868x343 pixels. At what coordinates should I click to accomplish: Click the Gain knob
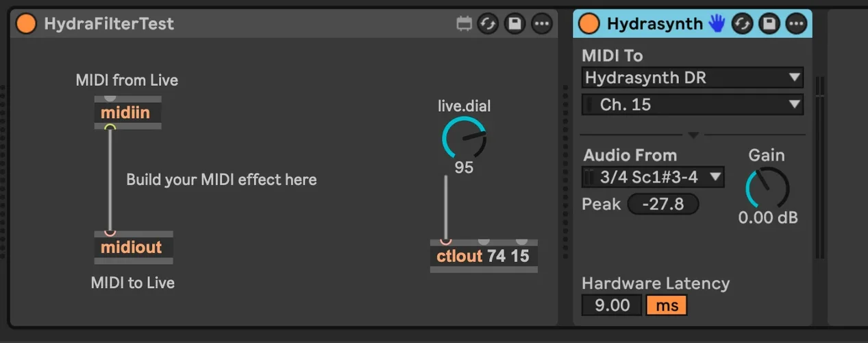pos(767,187)
